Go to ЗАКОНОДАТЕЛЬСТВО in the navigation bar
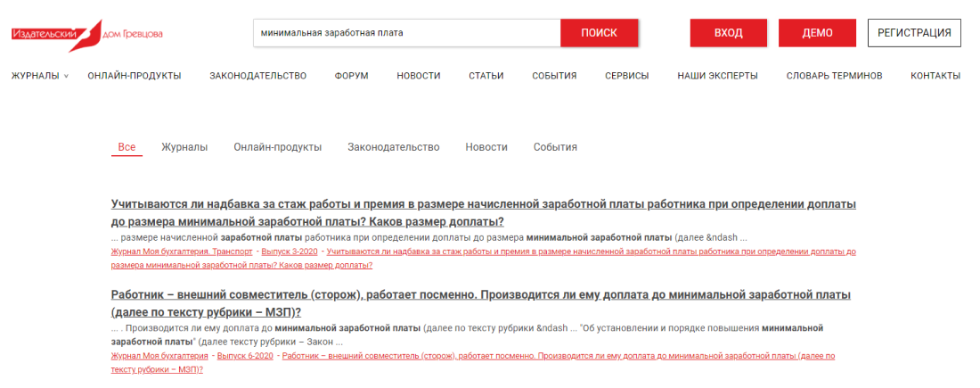Screen dimensions: 980x388 point(258,76)
